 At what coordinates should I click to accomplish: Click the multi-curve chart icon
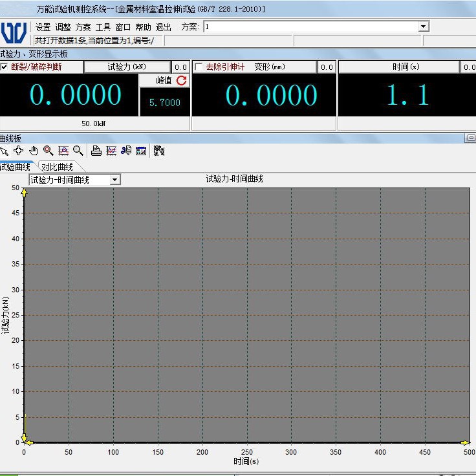[111, 151]
